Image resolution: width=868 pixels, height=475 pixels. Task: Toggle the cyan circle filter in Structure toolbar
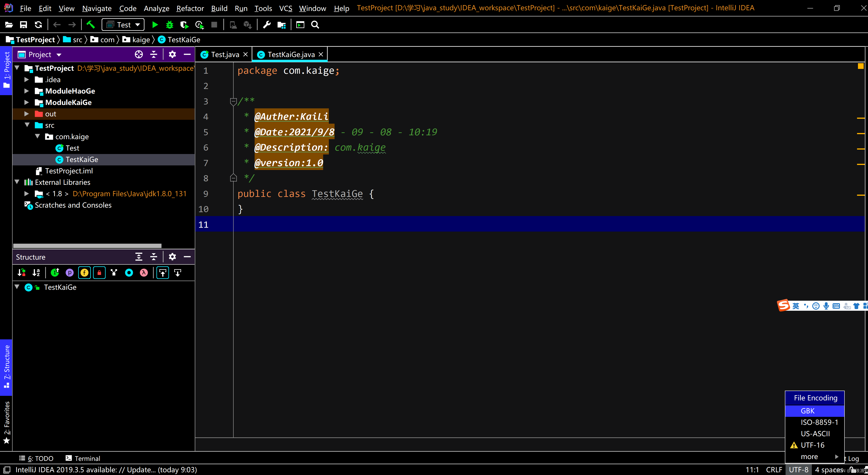[x=129, y=273]
